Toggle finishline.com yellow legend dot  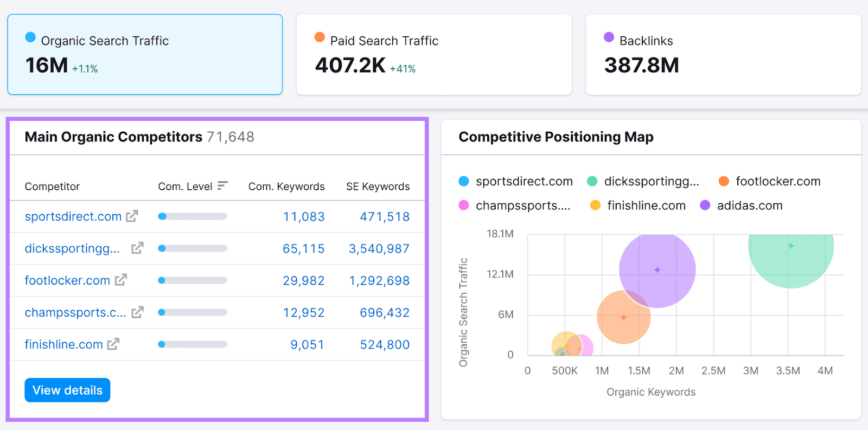tap(595, 206)
